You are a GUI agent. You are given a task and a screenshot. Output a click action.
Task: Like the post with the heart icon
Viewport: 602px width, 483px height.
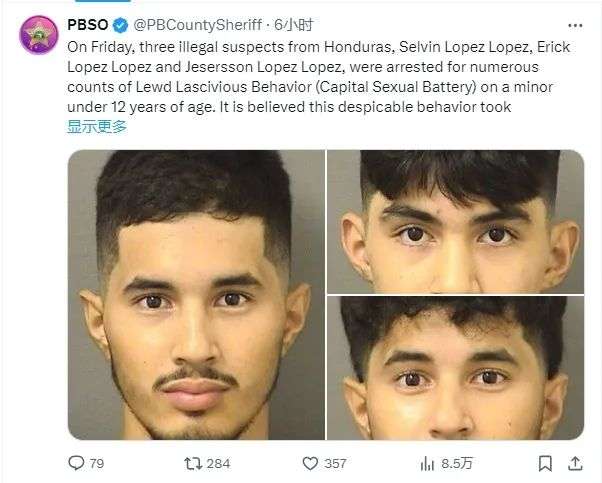pyautogui.click(x=310, y=463)
